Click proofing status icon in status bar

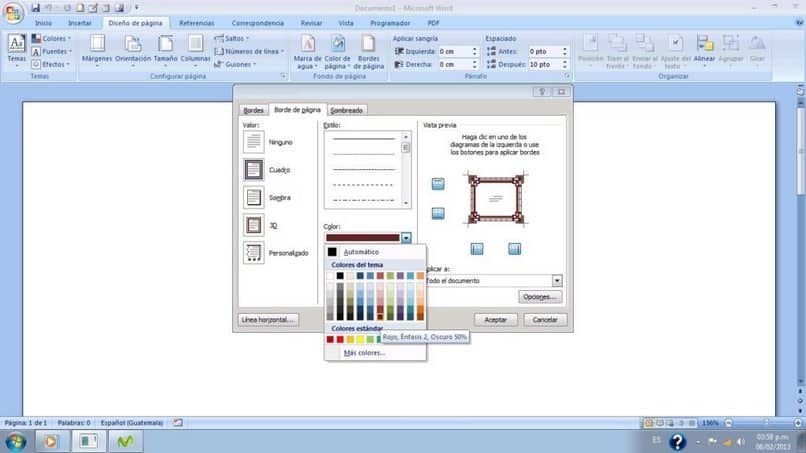coord(177,423)
